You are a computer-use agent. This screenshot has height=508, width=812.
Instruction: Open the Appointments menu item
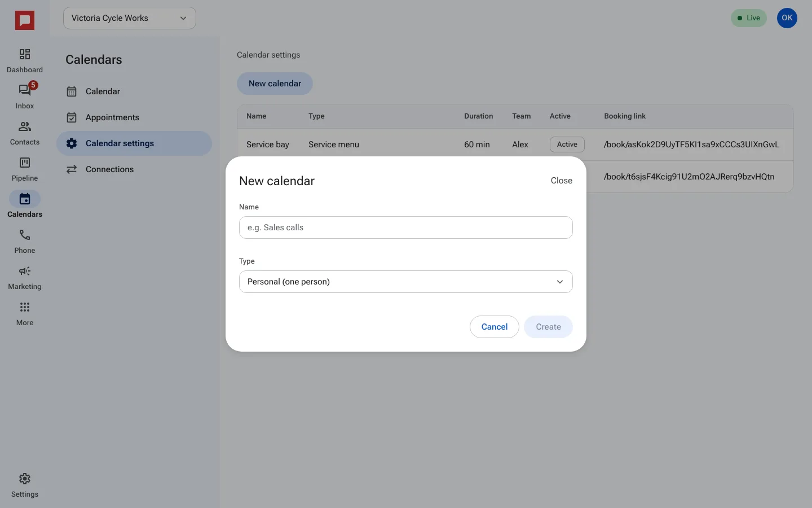[x=134, y=117]
